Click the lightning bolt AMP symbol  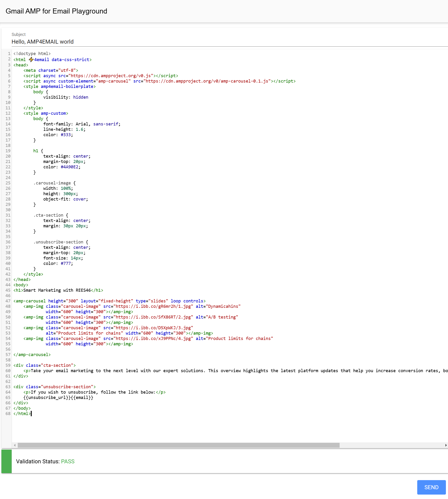click(x=31, y=60)
